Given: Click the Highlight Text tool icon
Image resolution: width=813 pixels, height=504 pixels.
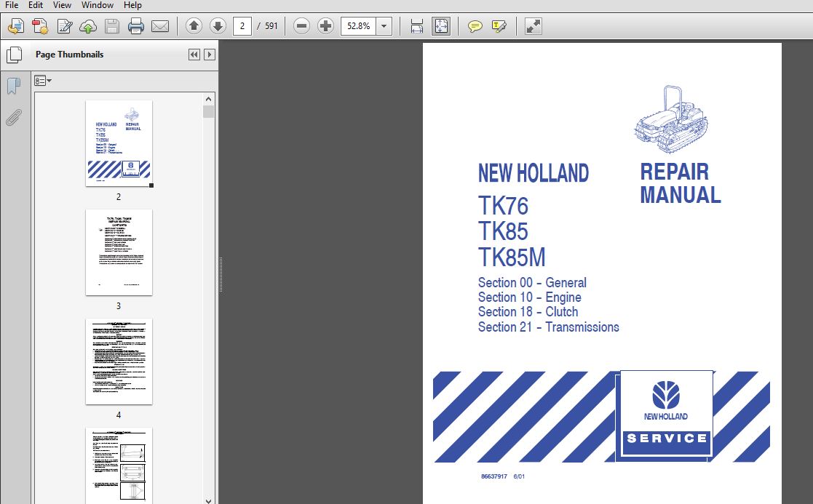Looking at the screenshot, I should [x=499, y=26].
